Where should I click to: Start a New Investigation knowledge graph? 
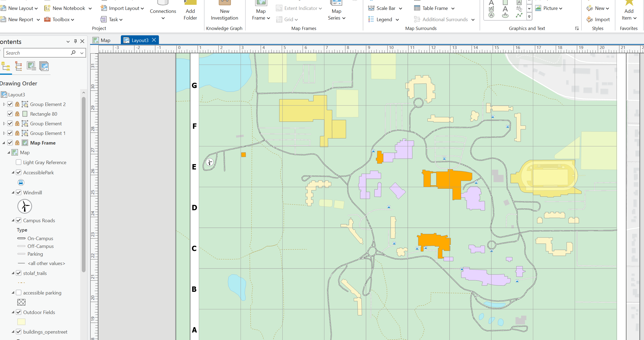pos(224,11)
